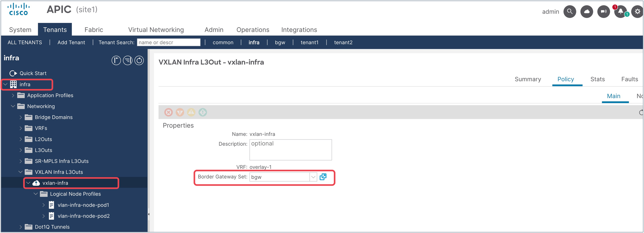This screenshot has height=233, width=644.
Task: Click the middle list-style icon in infra panel header
Action: pyautogui.click(x=128, y=60)
